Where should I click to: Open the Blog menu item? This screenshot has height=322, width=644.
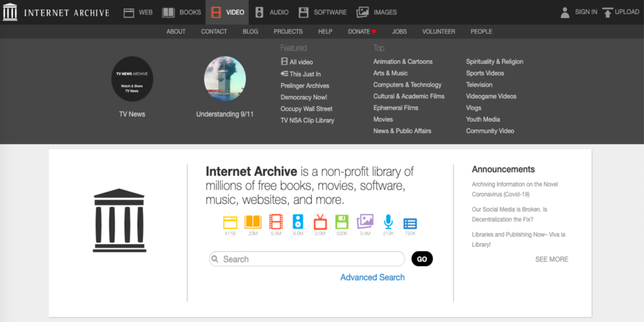[250, 31]
